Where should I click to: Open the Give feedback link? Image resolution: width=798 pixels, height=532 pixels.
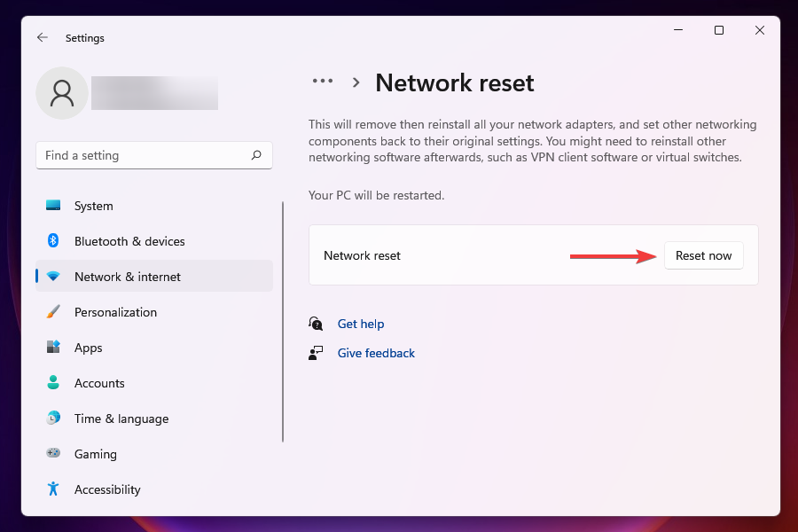point(376,353)
